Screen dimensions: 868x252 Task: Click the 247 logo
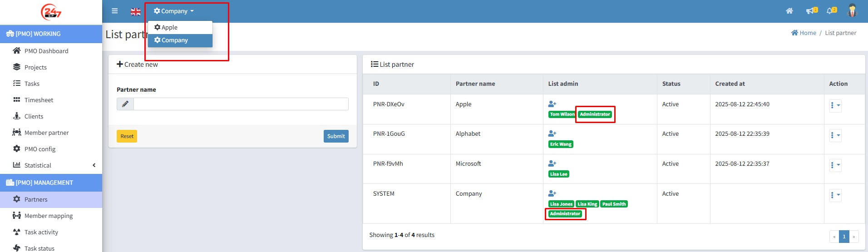click(51, 12)
